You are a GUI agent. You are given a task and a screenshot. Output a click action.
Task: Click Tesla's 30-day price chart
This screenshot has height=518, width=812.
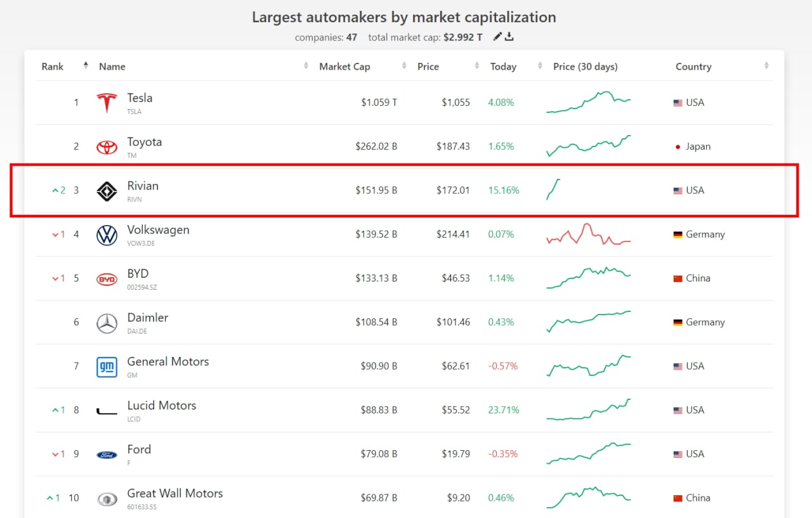pos(589,102)
